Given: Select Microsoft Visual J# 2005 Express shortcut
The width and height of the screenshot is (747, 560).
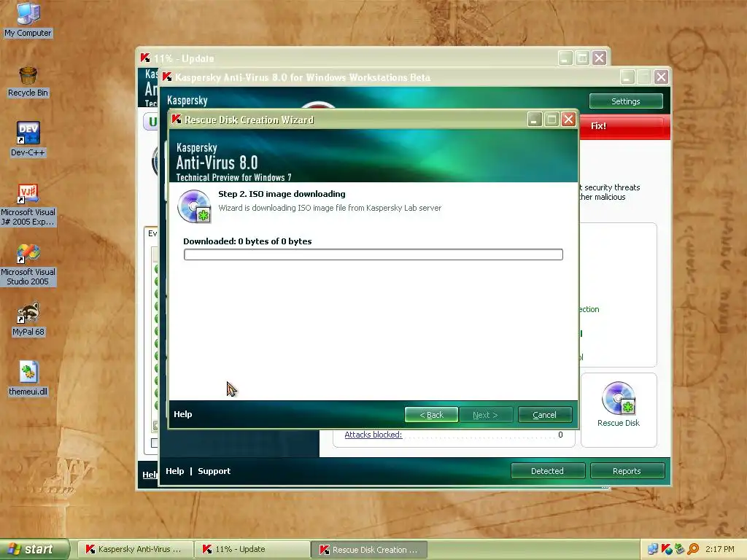Looking at the screenshot, I should click(28, 205).
